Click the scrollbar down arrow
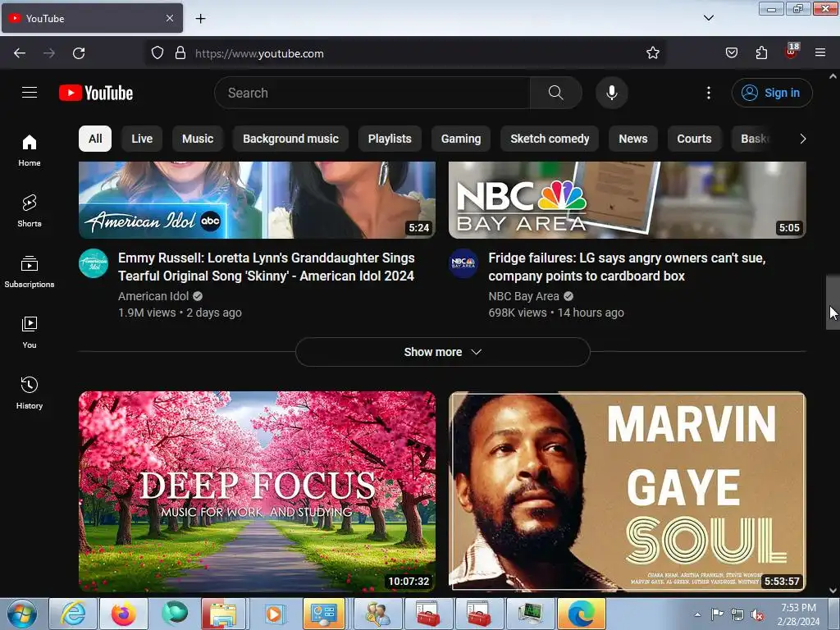 [x=833, y=591]
